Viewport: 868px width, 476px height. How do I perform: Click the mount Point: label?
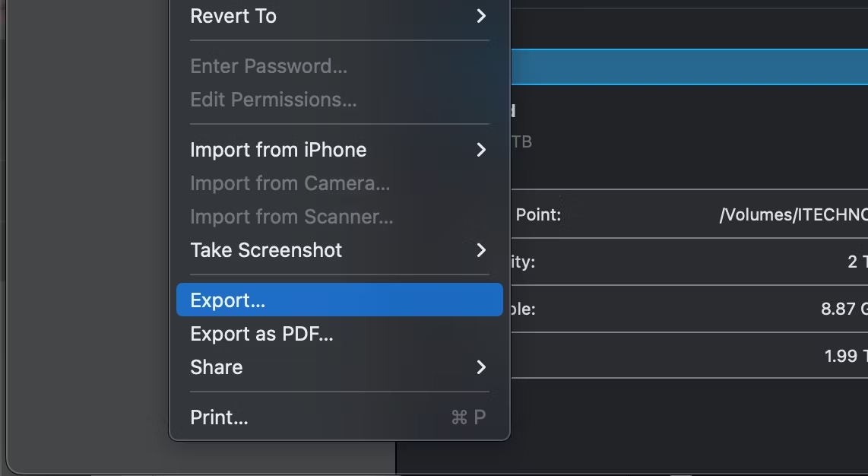(x=538, y=214)
